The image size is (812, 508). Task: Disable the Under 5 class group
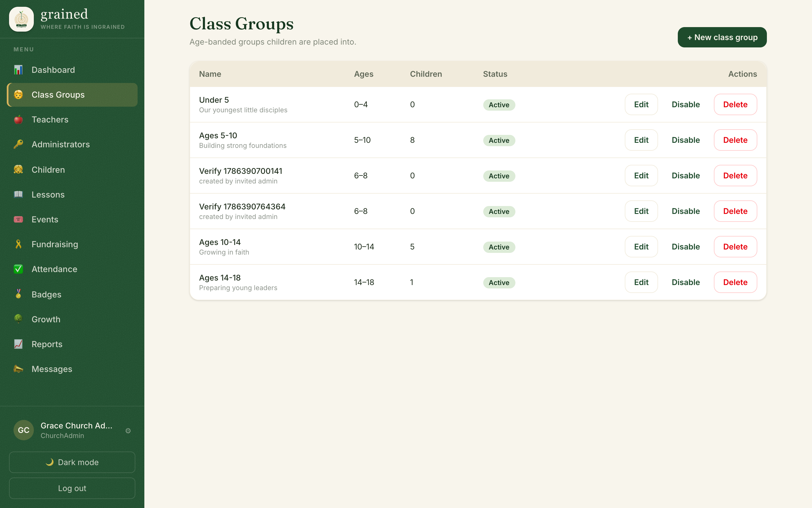685,104
